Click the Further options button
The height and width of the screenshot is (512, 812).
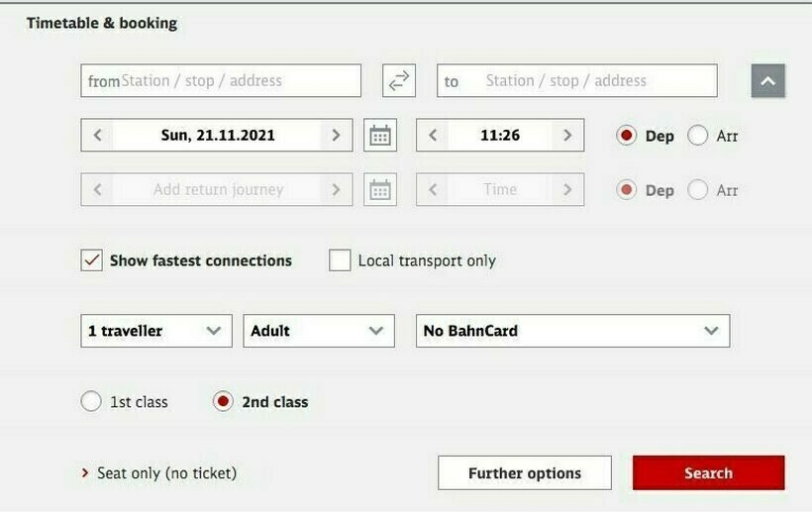tap(525, 473)
